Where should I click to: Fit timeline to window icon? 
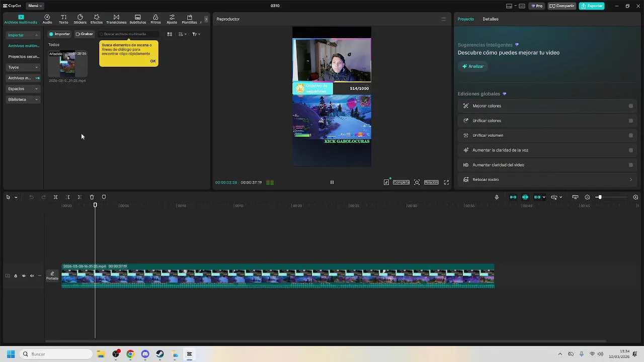click(575, 197)
